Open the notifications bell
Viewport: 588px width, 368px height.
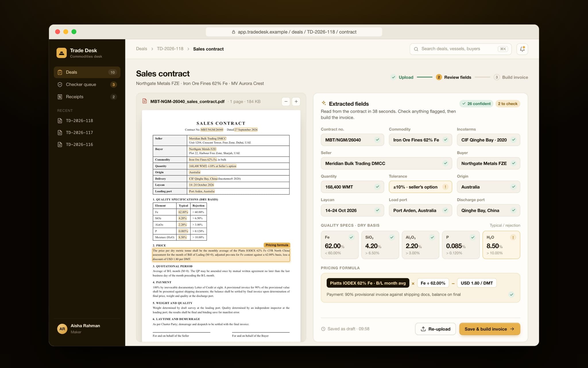coord(522,49)
